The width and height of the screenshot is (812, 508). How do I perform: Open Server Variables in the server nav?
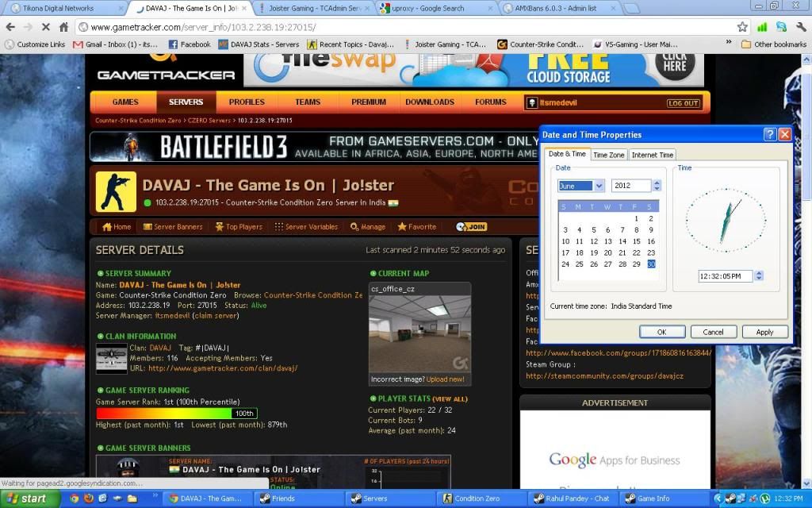coord(306,227)
